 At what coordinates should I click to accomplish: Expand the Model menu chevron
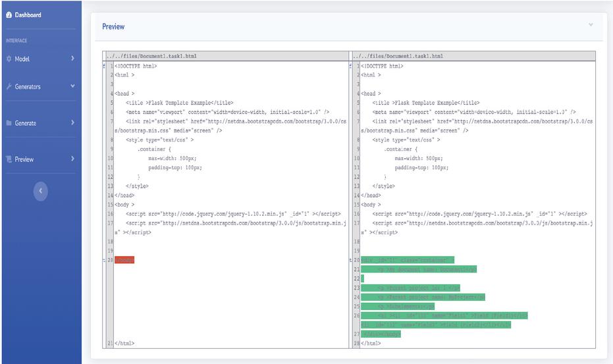pos(72,59)
